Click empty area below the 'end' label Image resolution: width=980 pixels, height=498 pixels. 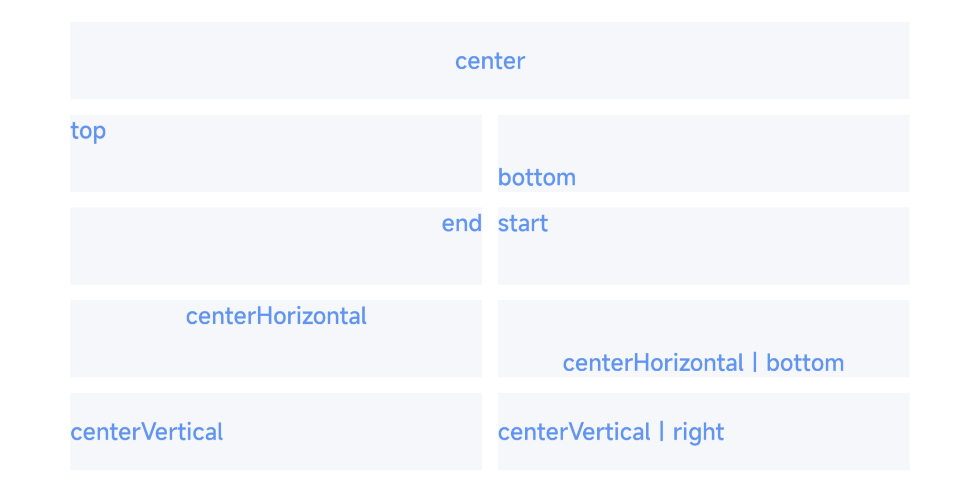[276, 260]
